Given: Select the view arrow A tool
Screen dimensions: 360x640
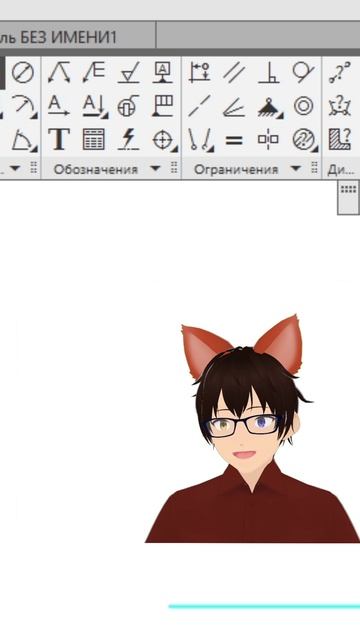Looking at the screenshot, I should pos(59,106).
